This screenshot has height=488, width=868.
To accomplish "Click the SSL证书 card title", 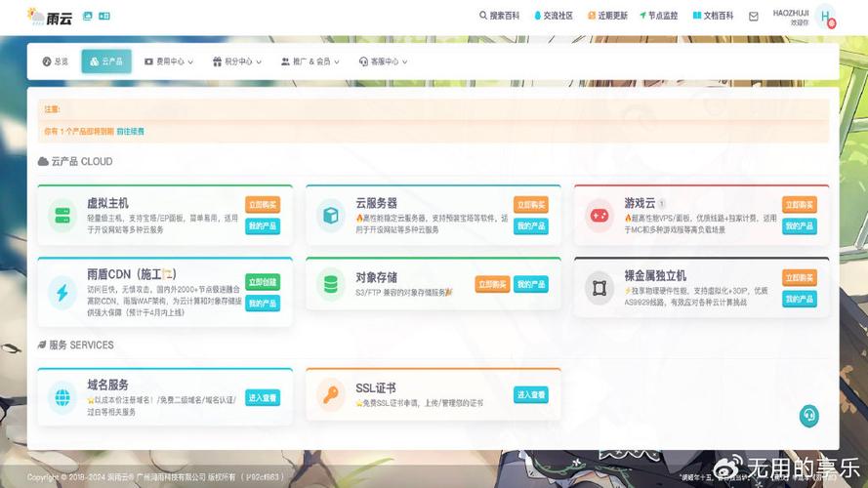I will (375, 387).
